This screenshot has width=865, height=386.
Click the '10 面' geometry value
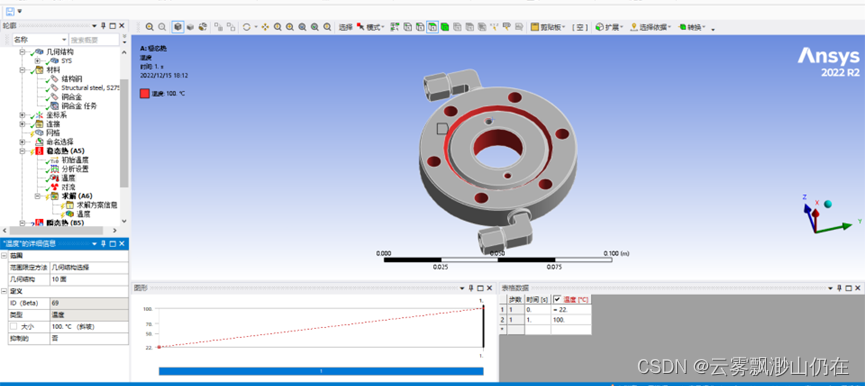pos(89,279)
